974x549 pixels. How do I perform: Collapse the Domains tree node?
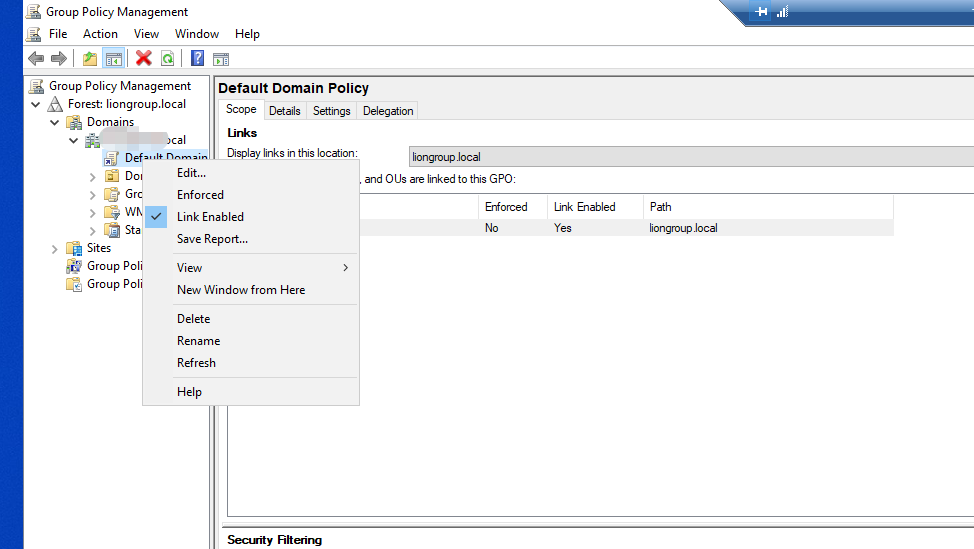point(55,122)
